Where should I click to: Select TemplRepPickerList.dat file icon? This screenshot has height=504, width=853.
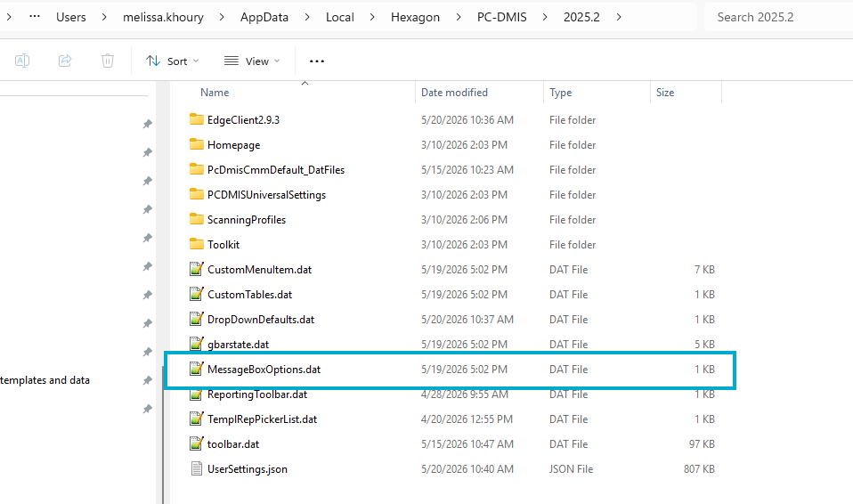tap(197, 419)
